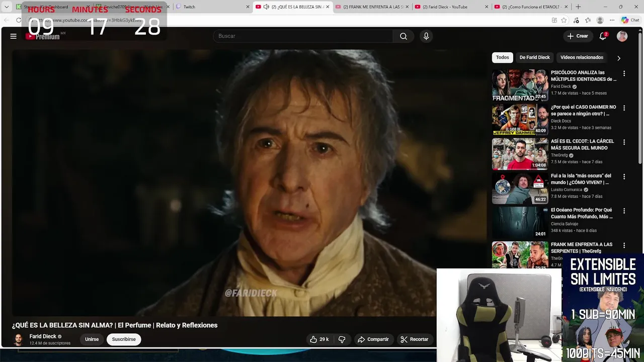Click the search magnifier button
This screenshot has height=362, width=644.
(404, 36)
